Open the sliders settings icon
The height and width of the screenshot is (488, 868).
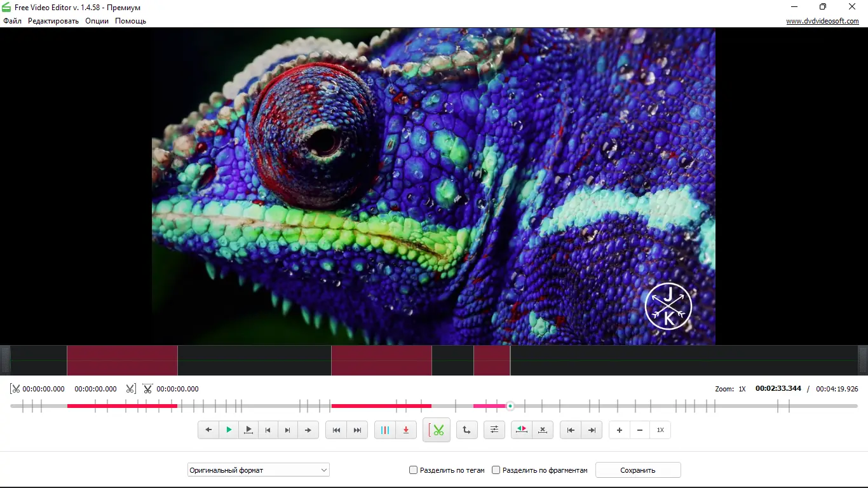494,430
